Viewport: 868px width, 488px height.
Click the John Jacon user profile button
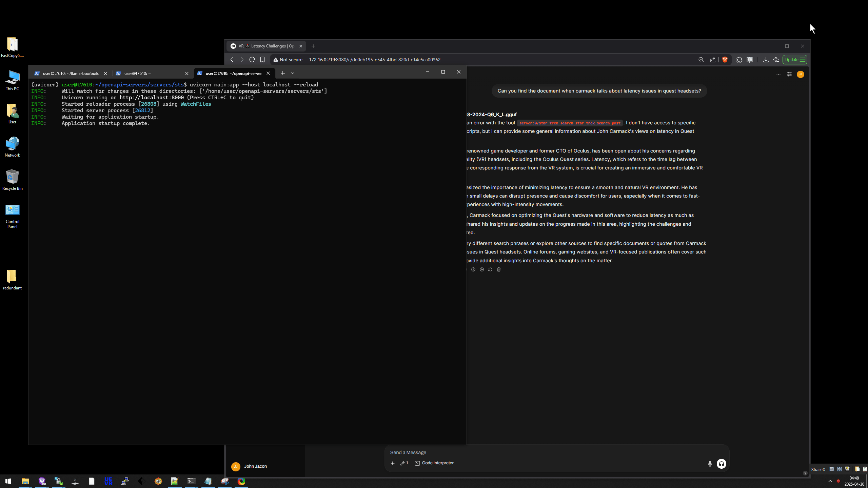[x=265, y=466]
